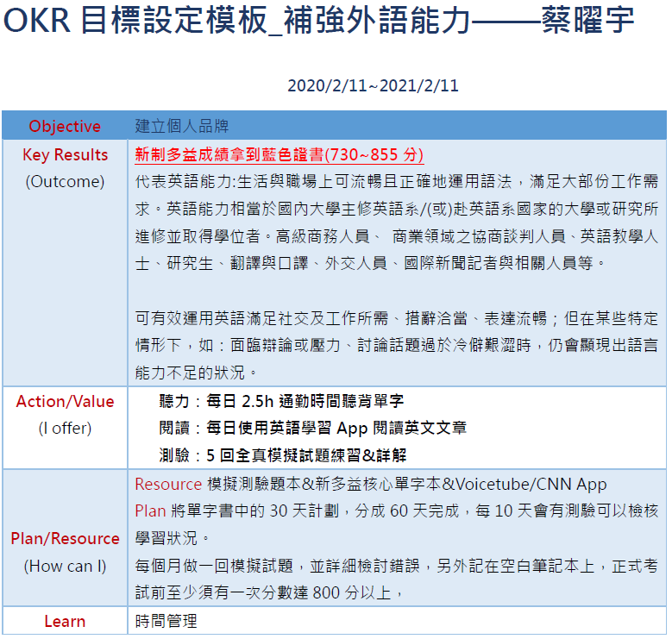
Task: Click the line '閱讀：每日使用英語學習 App 閱讀英文文章'
Action: pos(313,428)
